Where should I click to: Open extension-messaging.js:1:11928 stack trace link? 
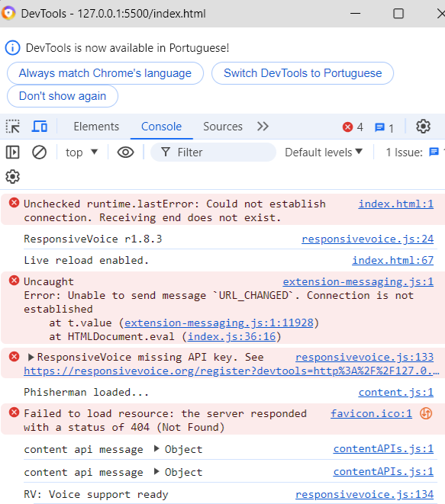219,323
